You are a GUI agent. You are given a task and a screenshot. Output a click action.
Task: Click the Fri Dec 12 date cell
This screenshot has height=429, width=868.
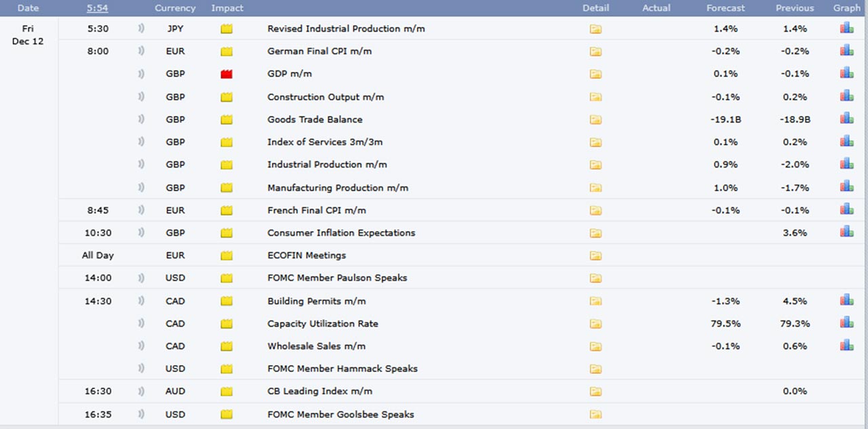[28, 35]
